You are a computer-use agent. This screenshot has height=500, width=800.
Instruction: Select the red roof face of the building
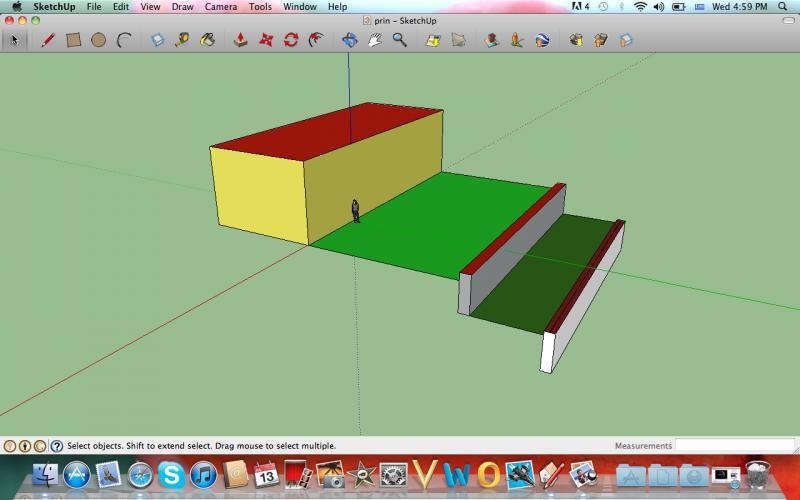pos(327,131)
